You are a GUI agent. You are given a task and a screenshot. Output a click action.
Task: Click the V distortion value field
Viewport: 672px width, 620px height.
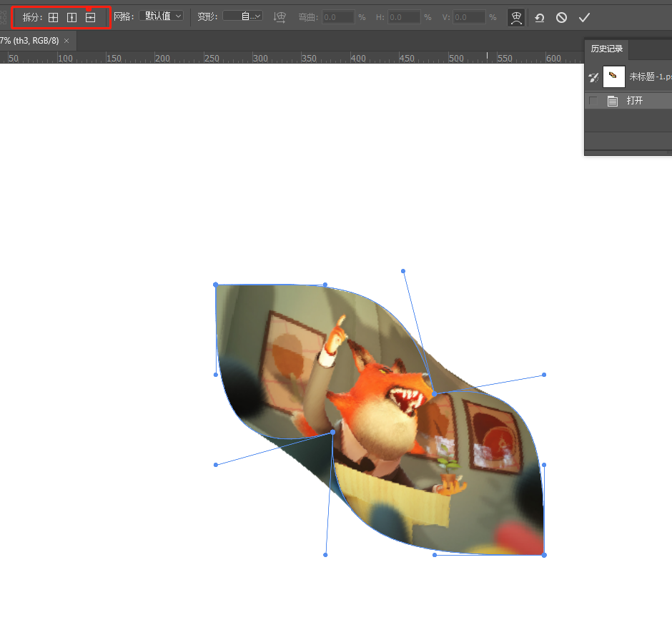(x=469, y=18)
